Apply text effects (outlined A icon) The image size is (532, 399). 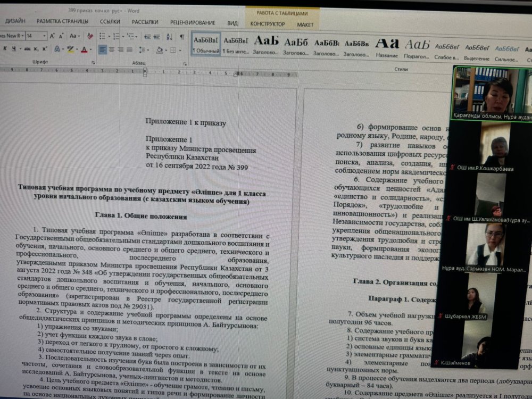tap(57, 49)
